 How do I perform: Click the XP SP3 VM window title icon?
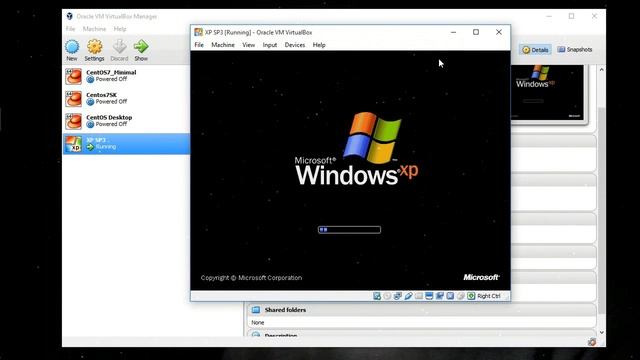point(198,32)
